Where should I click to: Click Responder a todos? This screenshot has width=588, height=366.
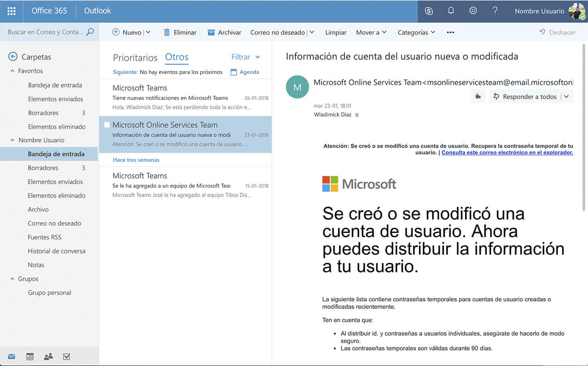(524, 97)
